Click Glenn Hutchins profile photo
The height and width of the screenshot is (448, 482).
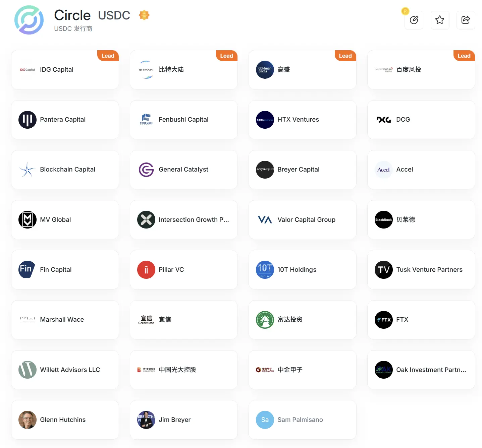[28, 420]
